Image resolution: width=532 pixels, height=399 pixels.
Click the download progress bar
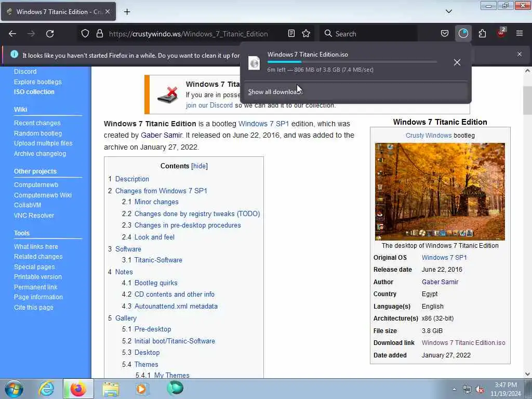point(352,62)
